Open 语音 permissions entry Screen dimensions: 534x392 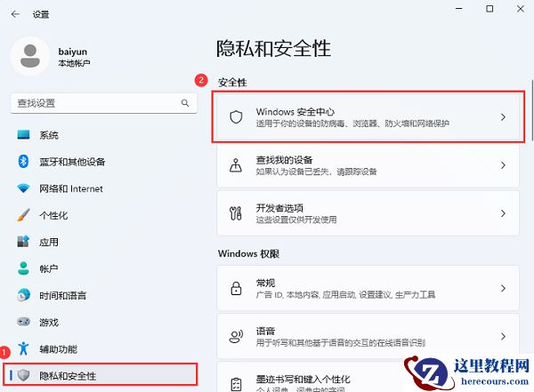[x=368, y=337]
